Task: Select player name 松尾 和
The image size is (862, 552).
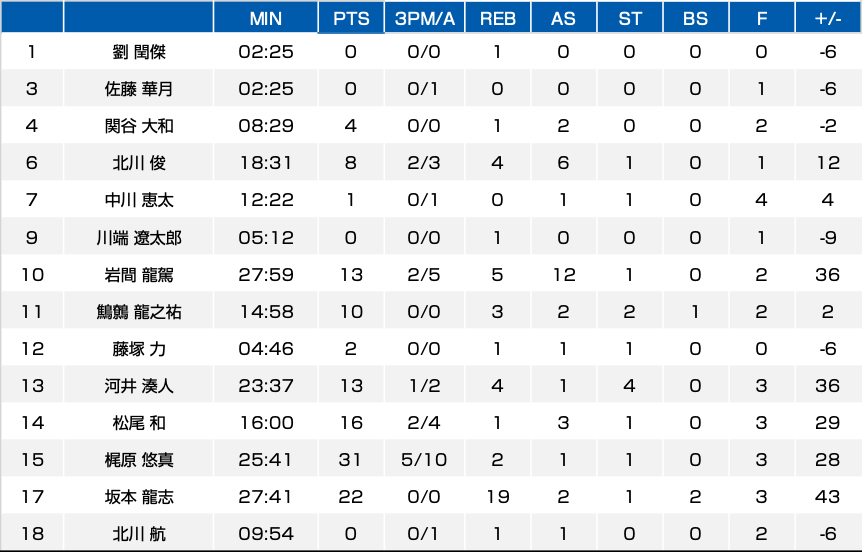Action: [139, 423]
